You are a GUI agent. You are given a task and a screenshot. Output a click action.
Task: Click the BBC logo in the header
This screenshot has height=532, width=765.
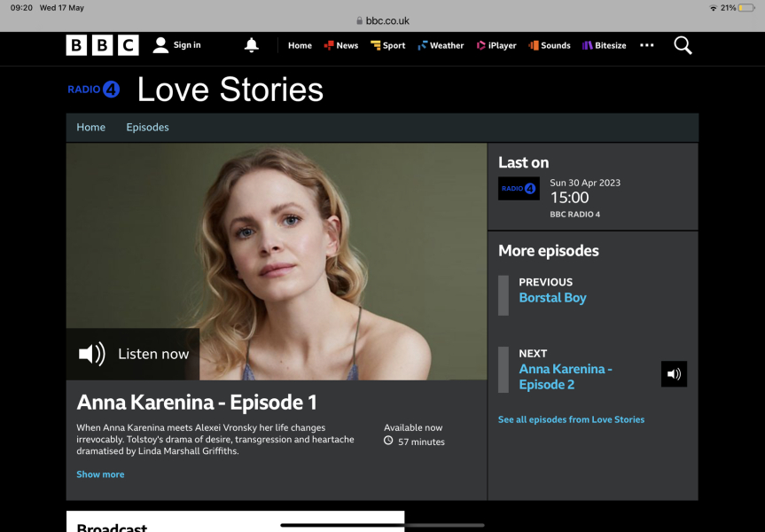point(102,45)
